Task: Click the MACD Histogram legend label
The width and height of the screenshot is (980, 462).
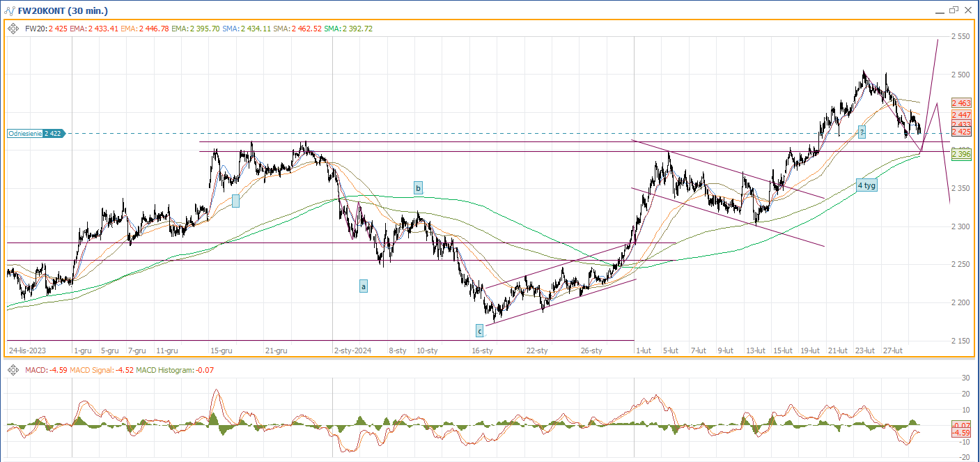Action: pos(178,370)
